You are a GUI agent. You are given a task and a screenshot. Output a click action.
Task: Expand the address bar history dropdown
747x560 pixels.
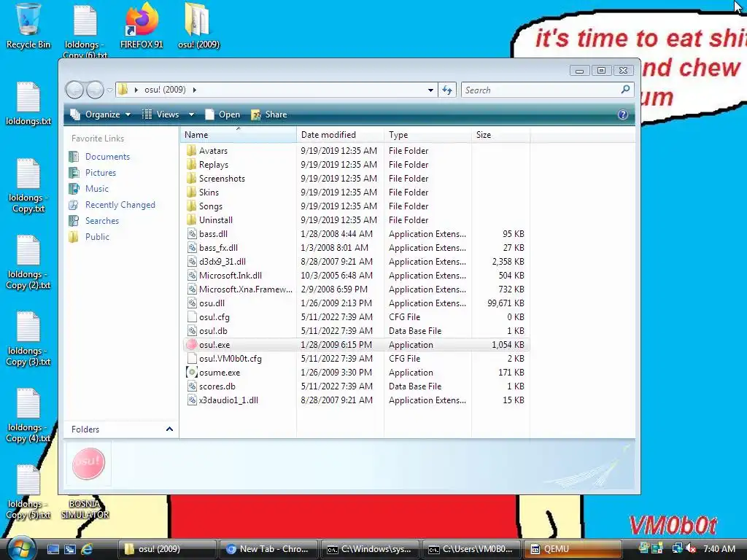click(x=430, y=90)
